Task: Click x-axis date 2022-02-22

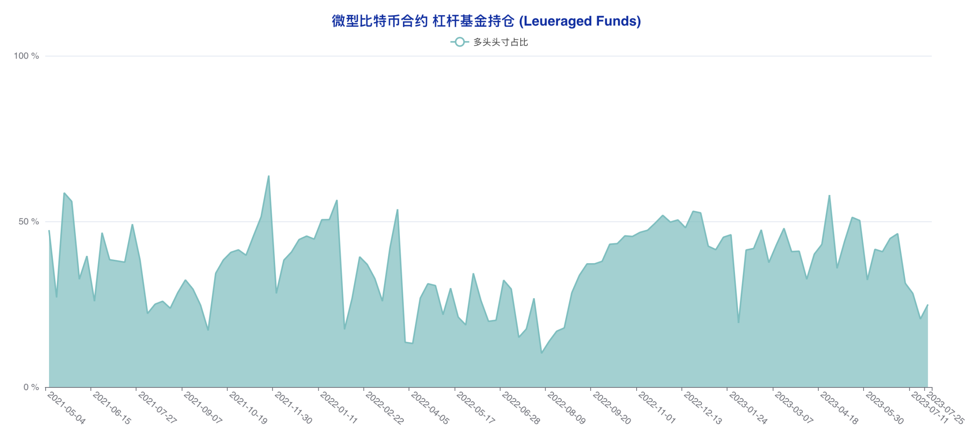Action: point(384,408)
